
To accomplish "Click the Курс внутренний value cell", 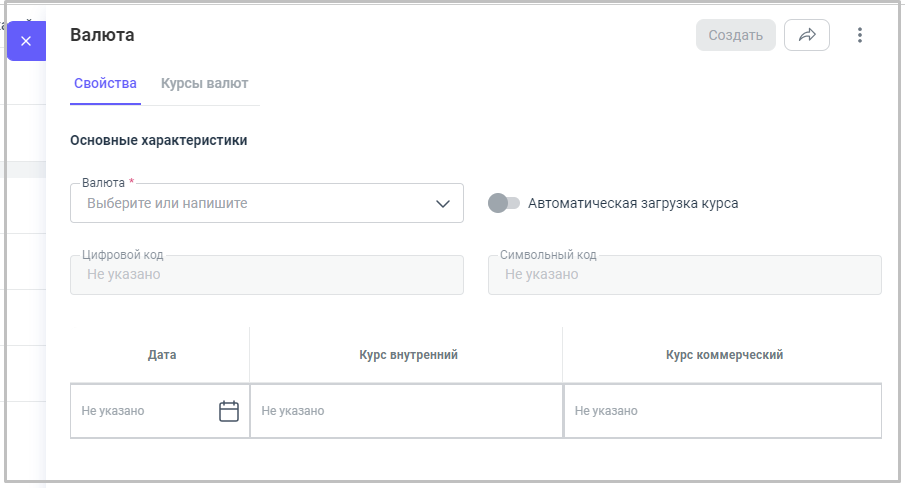I will pos(406,411).
